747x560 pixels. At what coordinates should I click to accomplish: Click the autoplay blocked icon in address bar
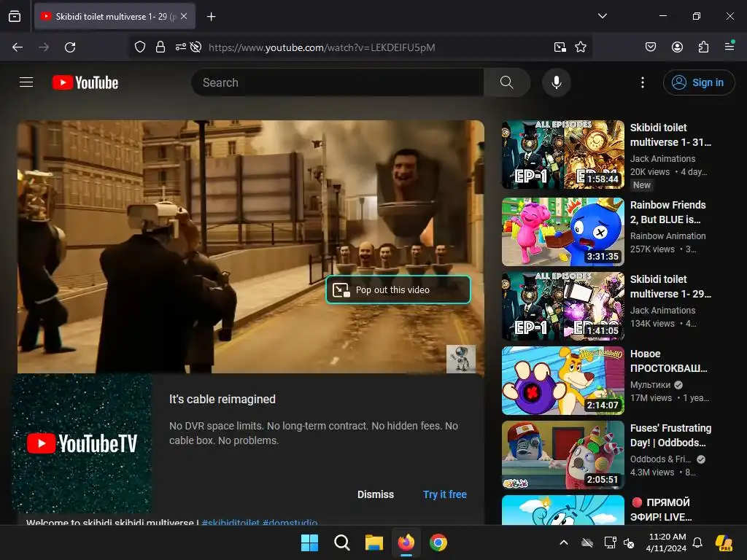pyautogui.click(x=196, y=47)
